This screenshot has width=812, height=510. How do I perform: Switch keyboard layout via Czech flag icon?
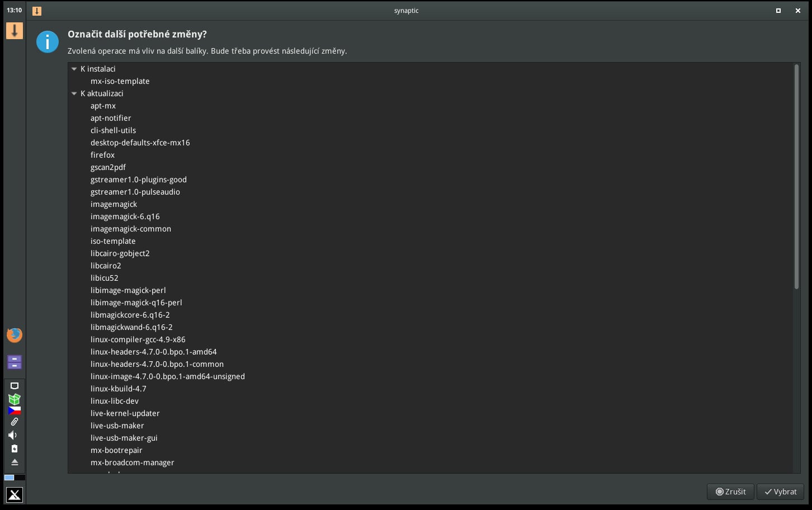[15, 410]
